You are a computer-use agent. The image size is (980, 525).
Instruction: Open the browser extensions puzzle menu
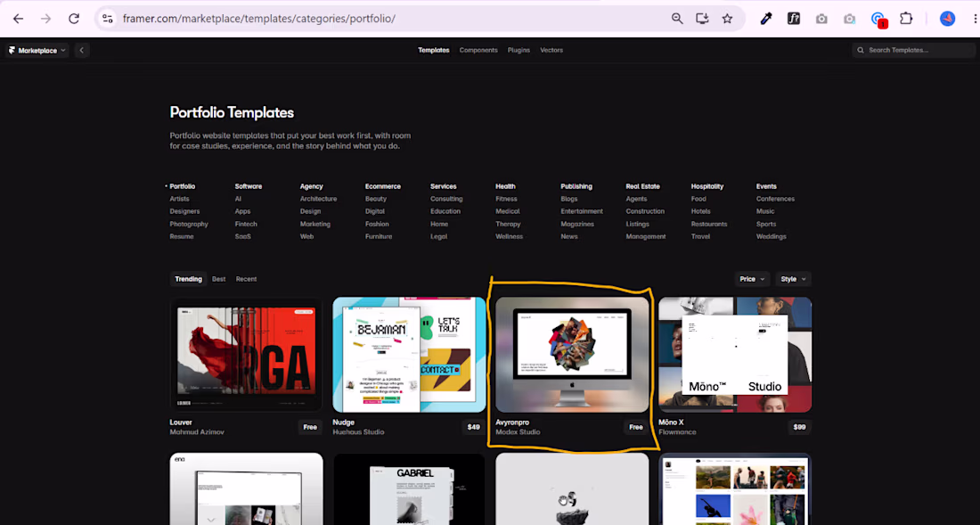[x=906, y=19]
